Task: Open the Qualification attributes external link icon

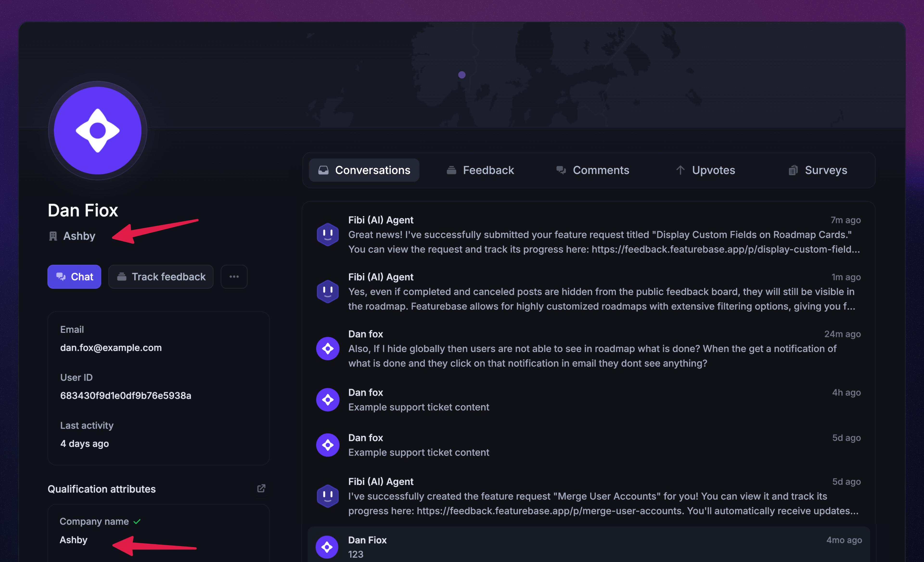Action: tap(261, 488)
